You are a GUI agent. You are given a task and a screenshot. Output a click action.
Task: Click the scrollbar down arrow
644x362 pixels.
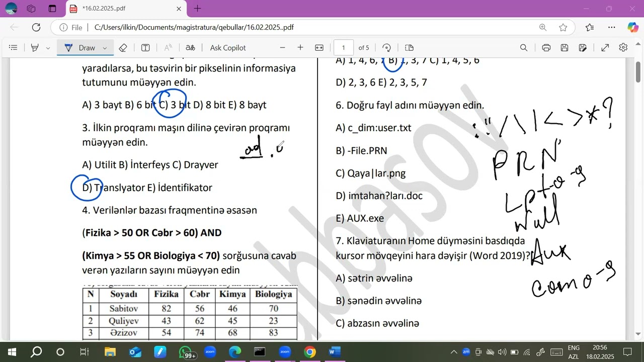tap(638, 334)
